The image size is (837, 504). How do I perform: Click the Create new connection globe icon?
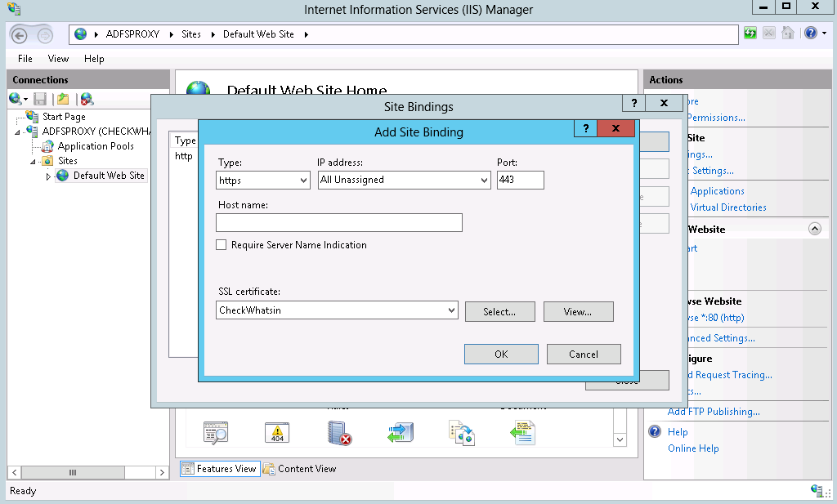pyautogui.click(x=15, y=99)
